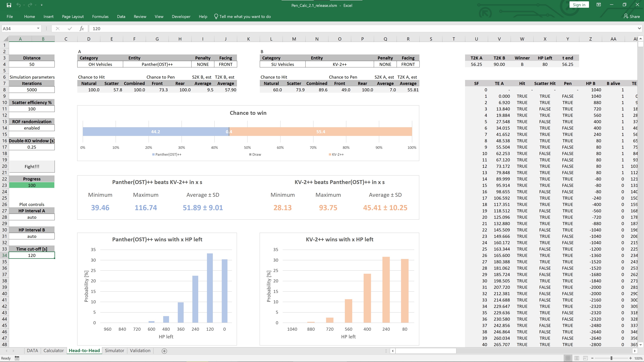Click vertical scrollbar down arrow
644x362 pixels.
(640, 345)
